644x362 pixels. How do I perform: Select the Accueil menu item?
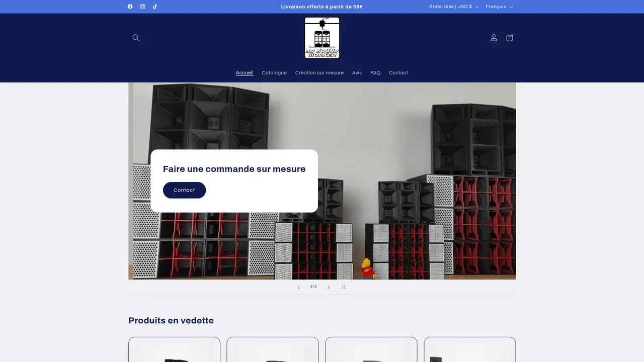245,73
